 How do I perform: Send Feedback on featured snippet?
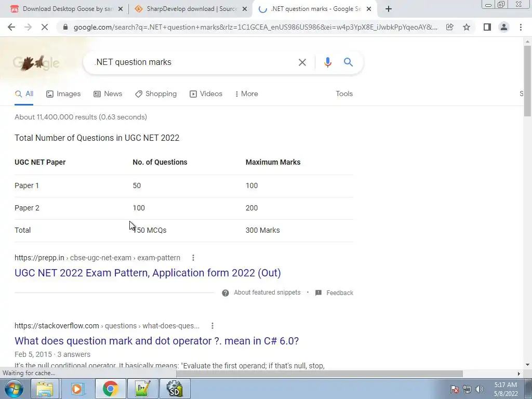point(334,293)
